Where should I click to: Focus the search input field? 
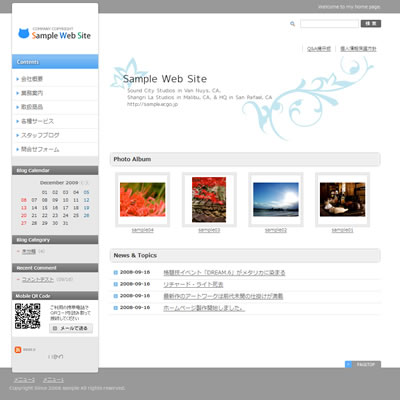[x=329, y=24]
